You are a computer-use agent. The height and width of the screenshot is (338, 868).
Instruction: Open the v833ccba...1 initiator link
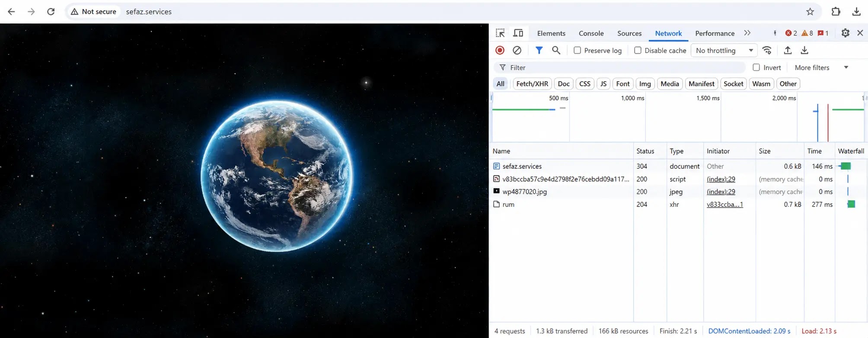(725, 204)
